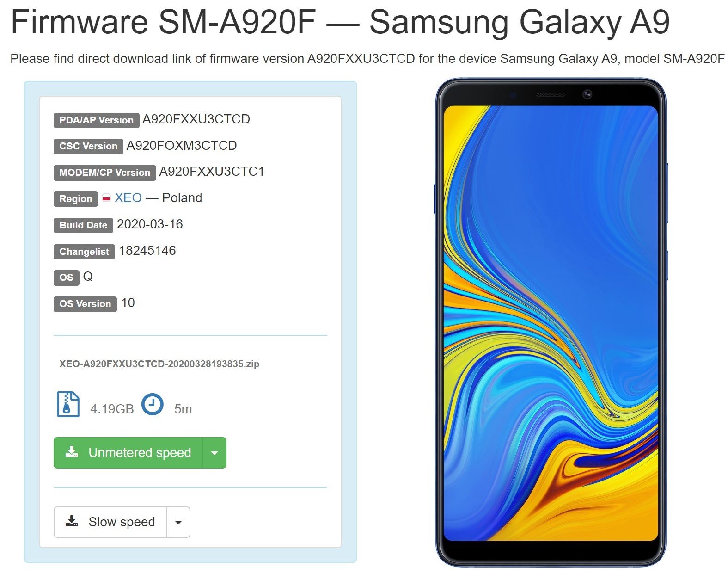The image size is (728, 580).
Task: Expand the Unmetered speed dropdown arrow
Action: click(214, 453)
